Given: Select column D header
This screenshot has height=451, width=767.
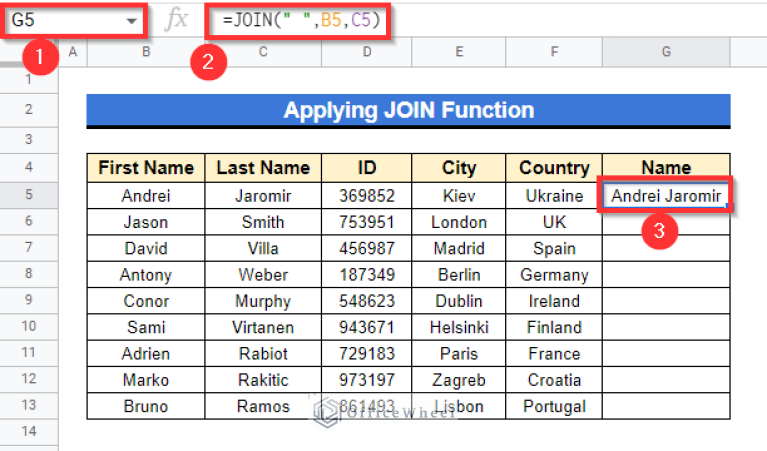Looking at the screenshot, I should pyautogui.click(x=367, y=52).
